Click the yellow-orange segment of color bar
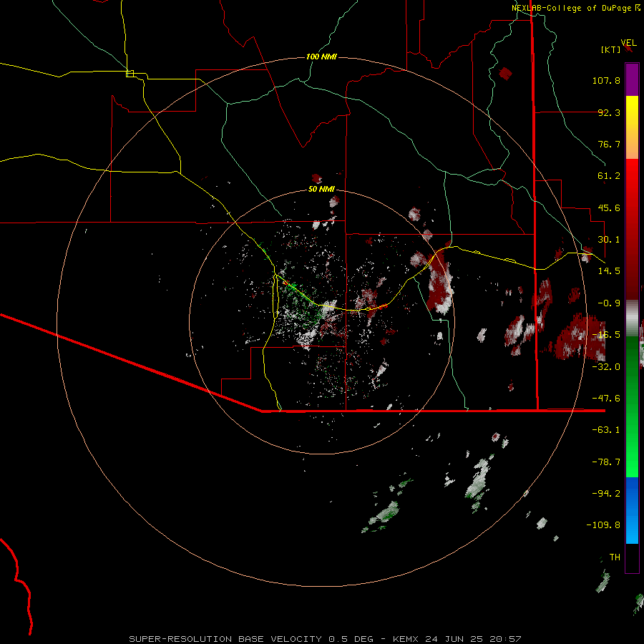 click(x=632, y=127)
